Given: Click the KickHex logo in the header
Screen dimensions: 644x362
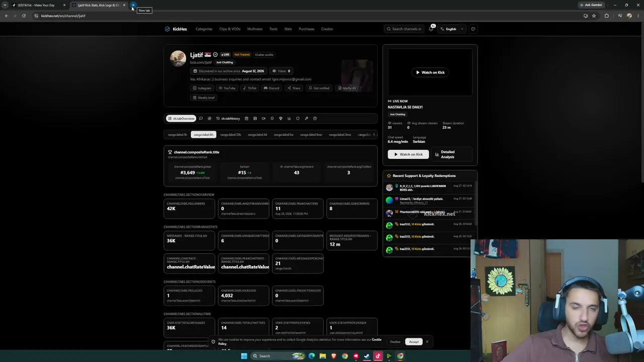Looking at the screenshot, I should pos(176,29).
